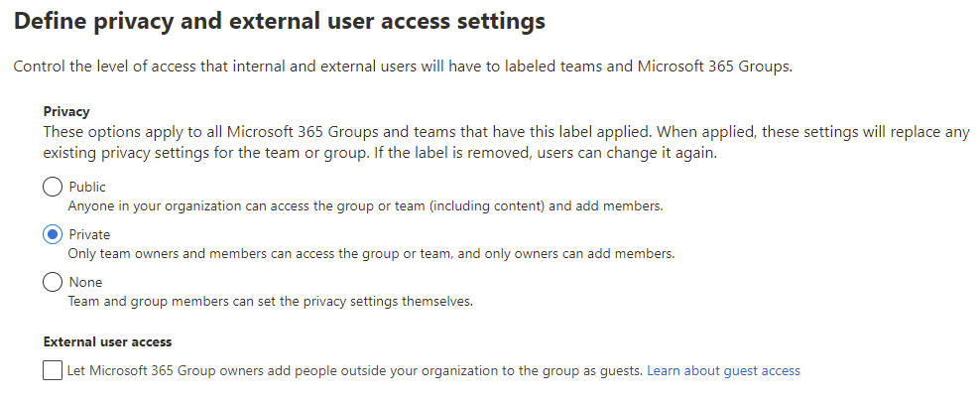Open the Learn about guest access link
Viewport: 980px width, 401px height.
coord(723,370)
